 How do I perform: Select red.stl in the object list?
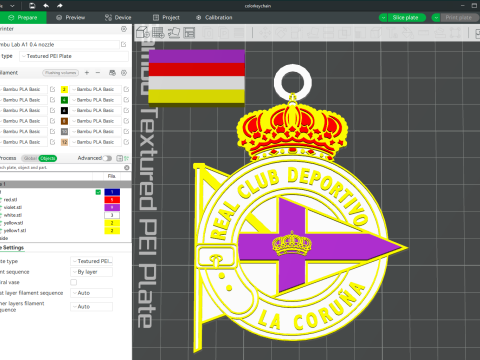[x=10, y=200]
